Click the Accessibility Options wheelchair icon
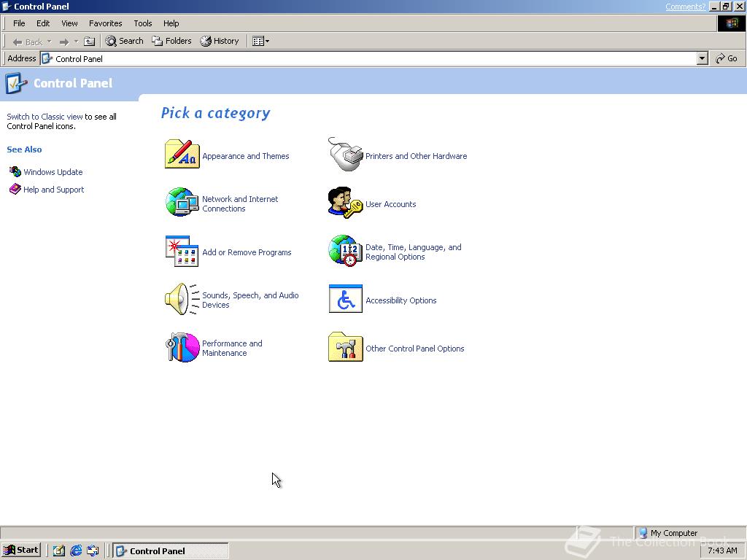 [x=345, y=299]
